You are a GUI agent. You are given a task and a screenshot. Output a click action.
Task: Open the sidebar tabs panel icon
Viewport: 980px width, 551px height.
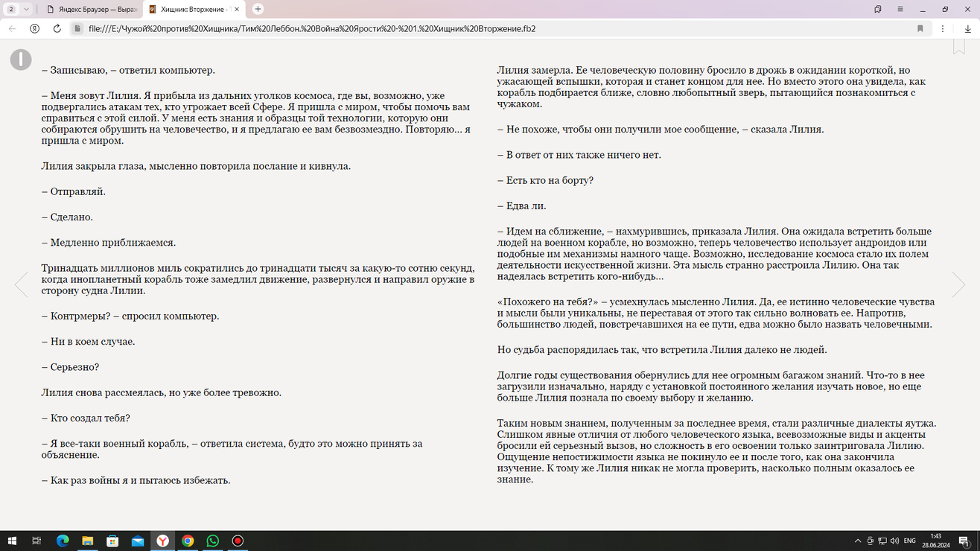(878, 9)
